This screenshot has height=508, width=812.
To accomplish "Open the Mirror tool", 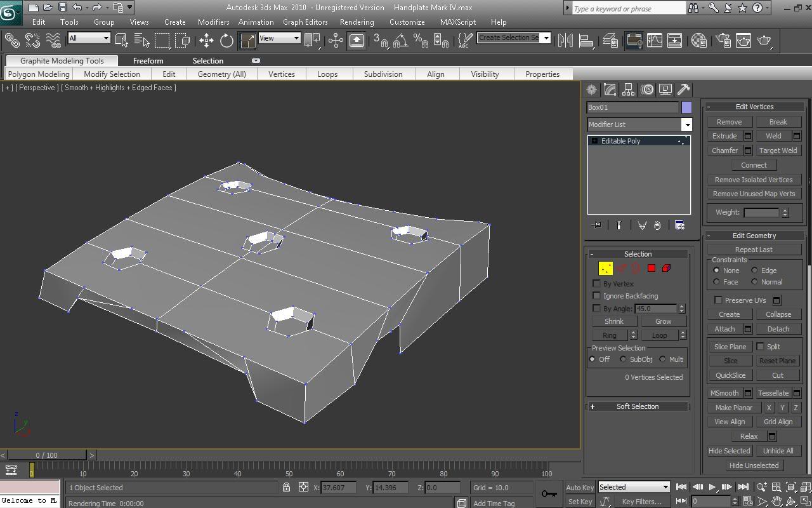I will tap(565, 41).
